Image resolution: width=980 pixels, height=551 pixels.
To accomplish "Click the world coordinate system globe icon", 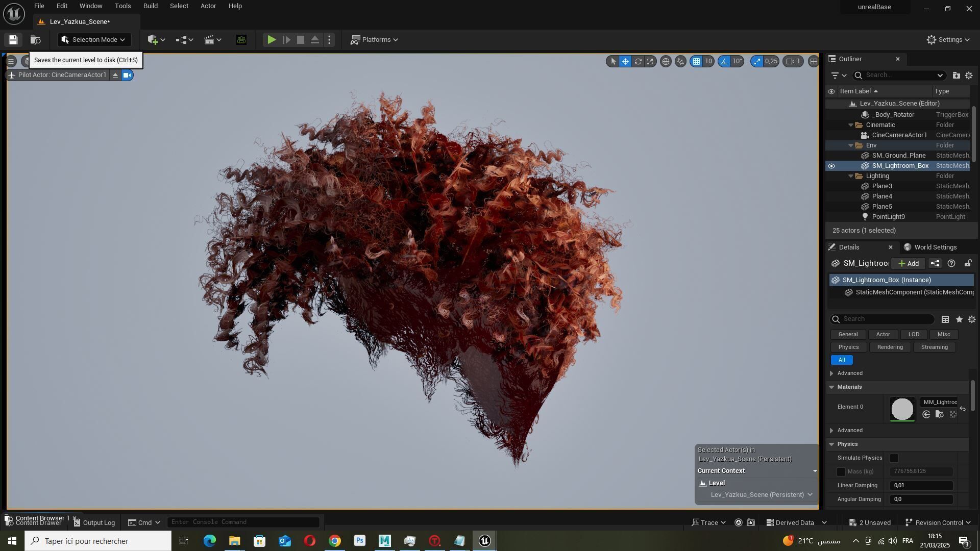I will click(x=666, y=61).
